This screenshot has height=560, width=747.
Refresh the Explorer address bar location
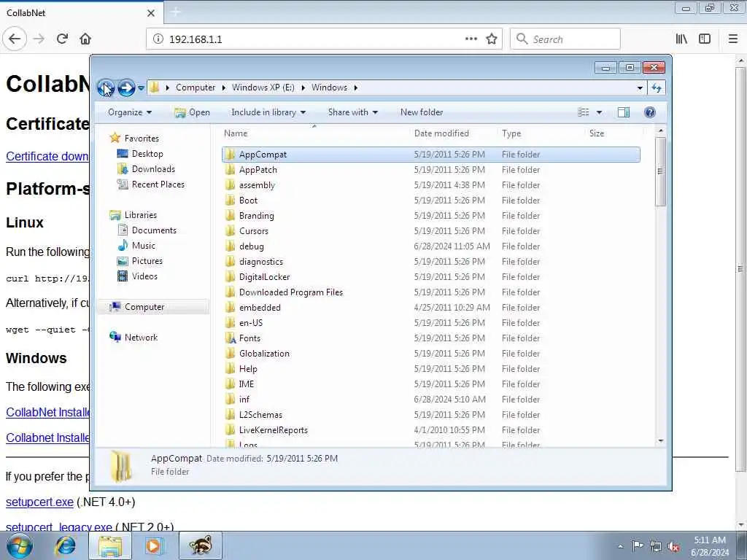point(657,87)
